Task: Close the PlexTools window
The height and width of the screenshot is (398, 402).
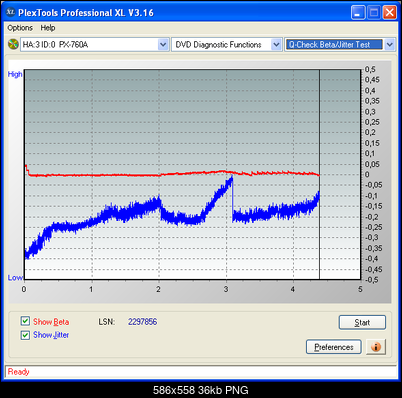Action: click(389, 13)
